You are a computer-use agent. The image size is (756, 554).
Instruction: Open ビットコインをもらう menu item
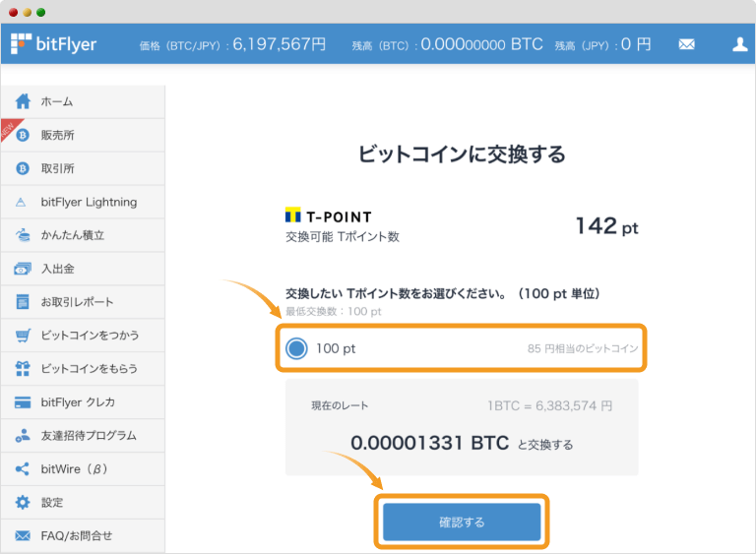tap(83, 368)
